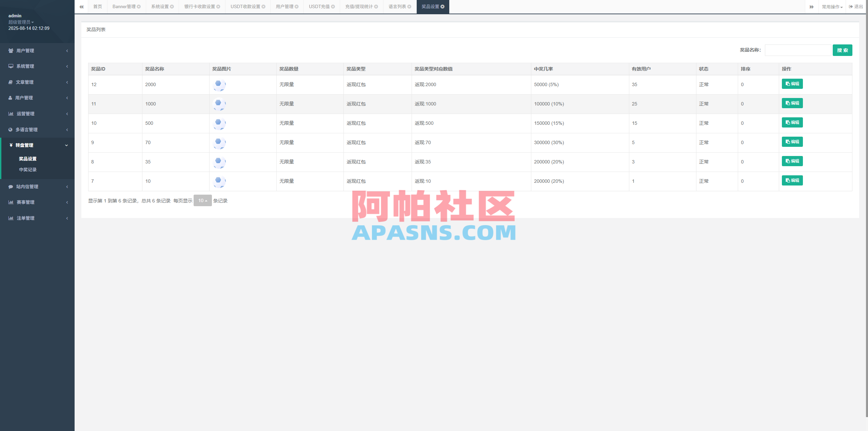Click the 系统管理 monitor icon

11,66
